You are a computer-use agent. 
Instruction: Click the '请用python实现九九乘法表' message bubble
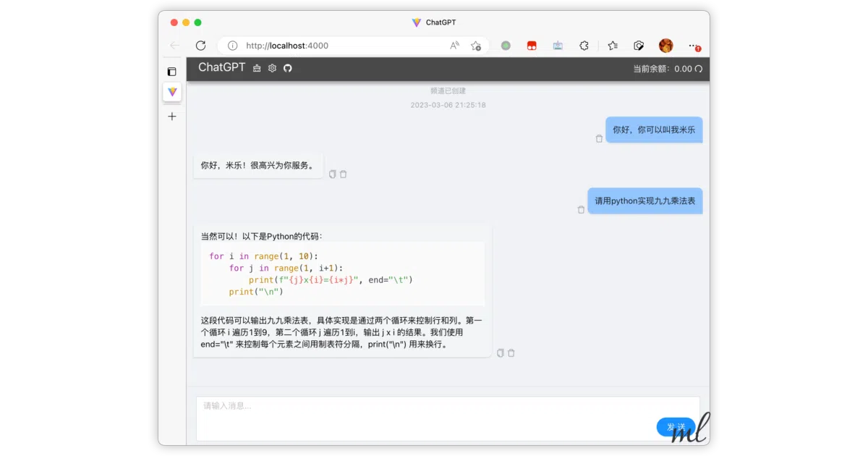[x=645, y=200]
